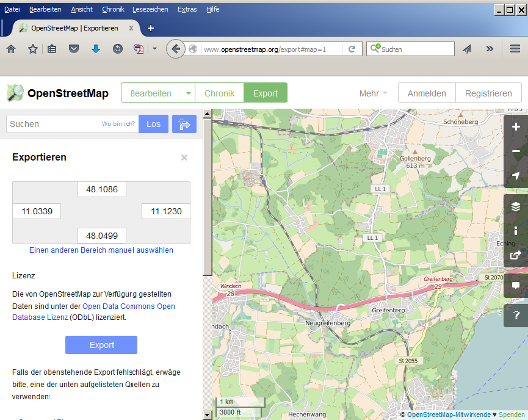The image size is (528, 420).
Task: Add a note to the map
Action: 516,286
